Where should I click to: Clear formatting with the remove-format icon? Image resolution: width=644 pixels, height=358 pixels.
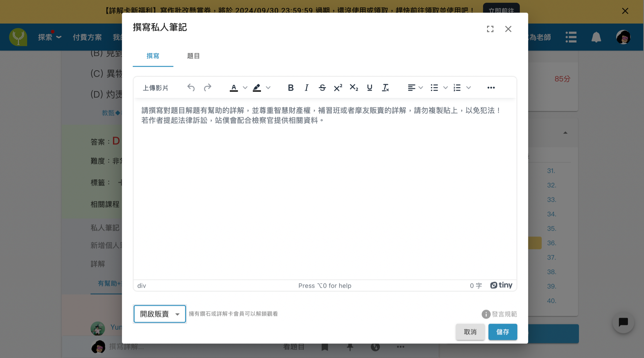[x=385, y=88]
